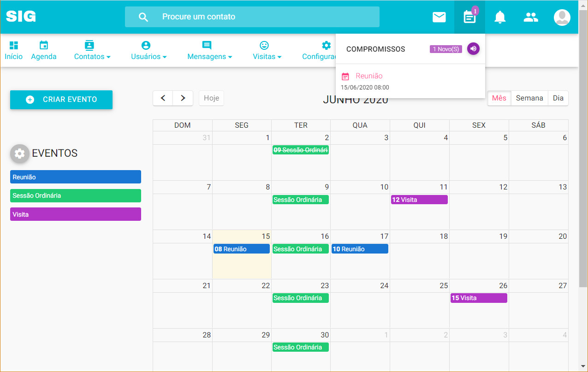Expand the Contatos dropdown menu
Image resolution: width=588 pixels, height=372 pixels.
click(x=92, y=50)
